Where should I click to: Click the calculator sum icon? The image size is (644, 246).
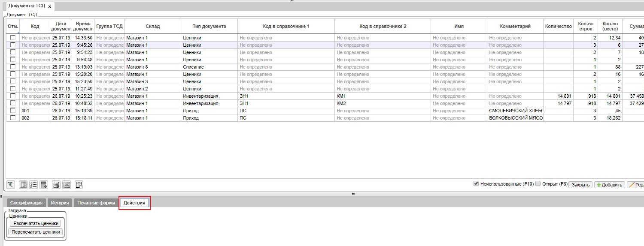pos(44,185)
